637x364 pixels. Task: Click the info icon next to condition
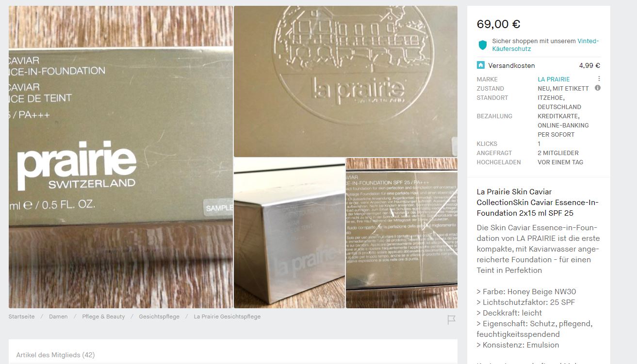(x=598, y=88)
